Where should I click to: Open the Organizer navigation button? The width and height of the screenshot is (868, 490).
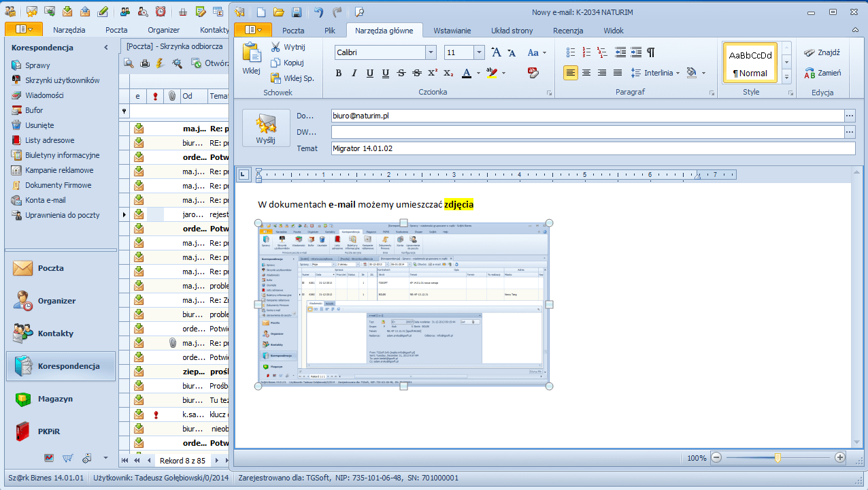point(61,301)
